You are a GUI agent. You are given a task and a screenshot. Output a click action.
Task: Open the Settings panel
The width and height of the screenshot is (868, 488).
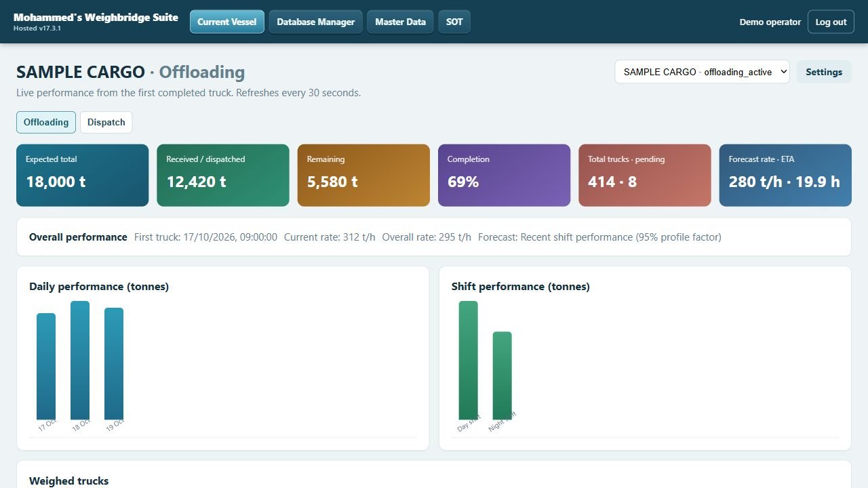click(824, 72)
